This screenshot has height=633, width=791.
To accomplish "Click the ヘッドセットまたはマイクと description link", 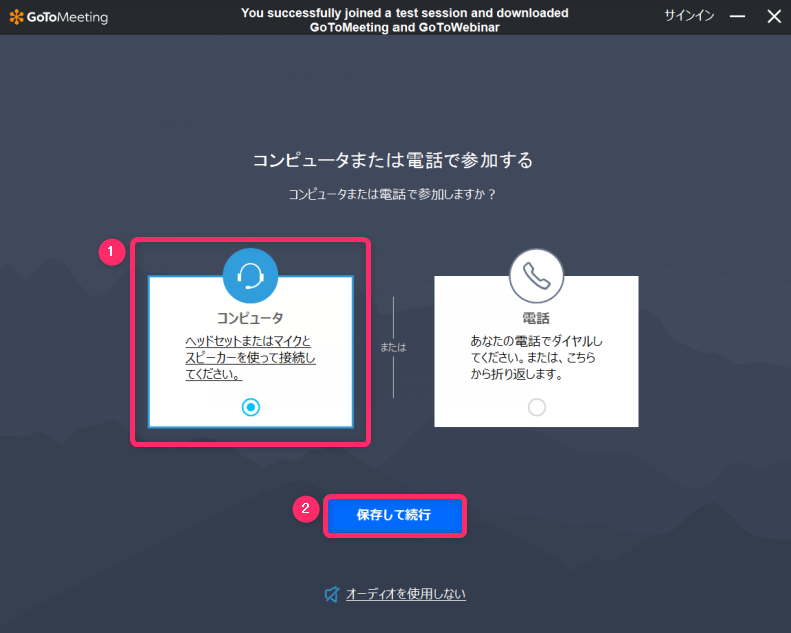I will coord(250,358).
